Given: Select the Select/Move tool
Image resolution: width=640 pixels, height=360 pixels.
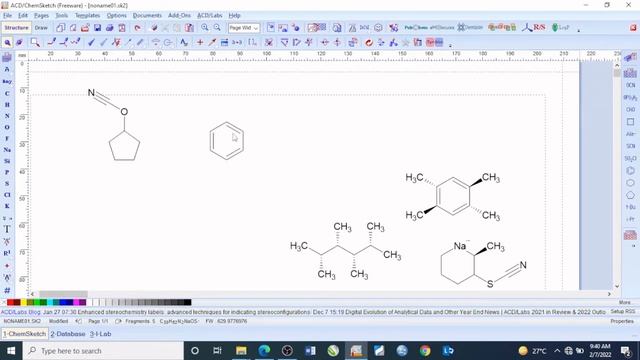Looking at the screenshot, I should coord(7,42).
